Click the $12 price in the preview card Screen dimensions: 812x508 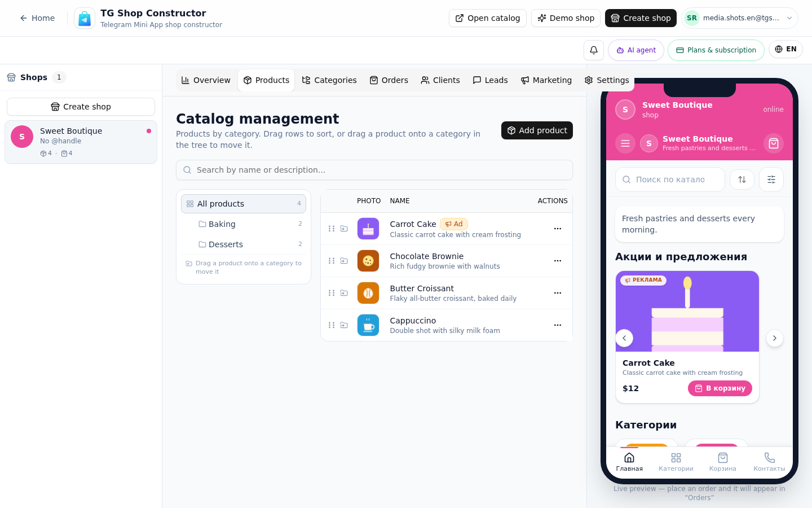[630, 388]
